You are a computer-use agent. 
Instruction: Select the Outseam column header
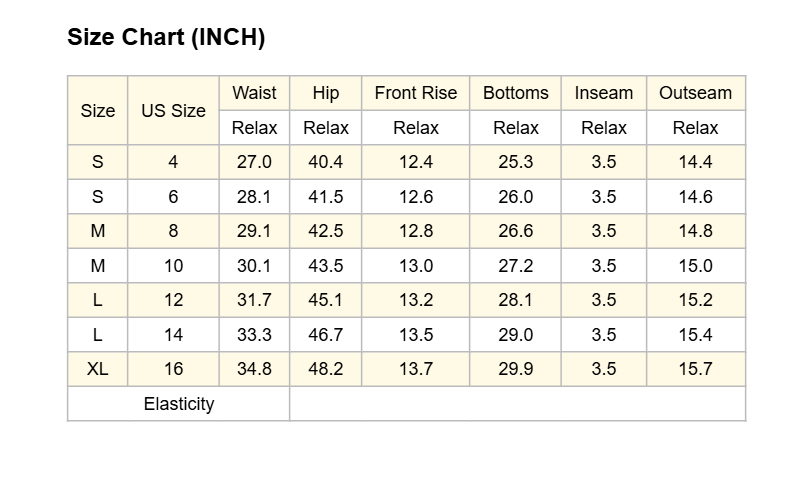point(696,93)
